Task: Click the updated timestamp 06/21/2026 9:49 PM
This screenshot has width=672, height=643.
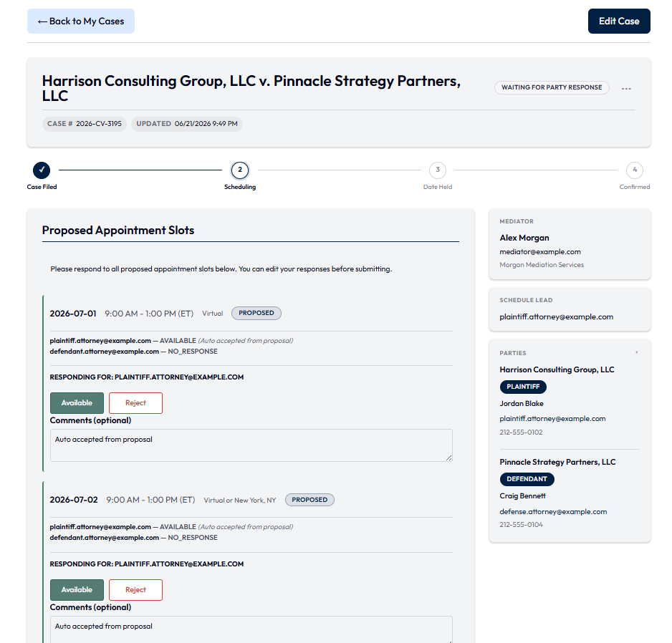Action: click(206, 124)
